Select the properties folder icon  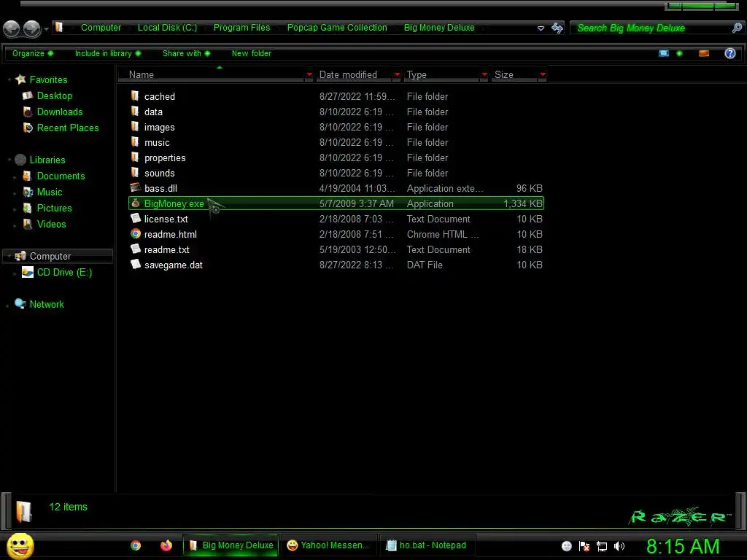click(135, 157)
